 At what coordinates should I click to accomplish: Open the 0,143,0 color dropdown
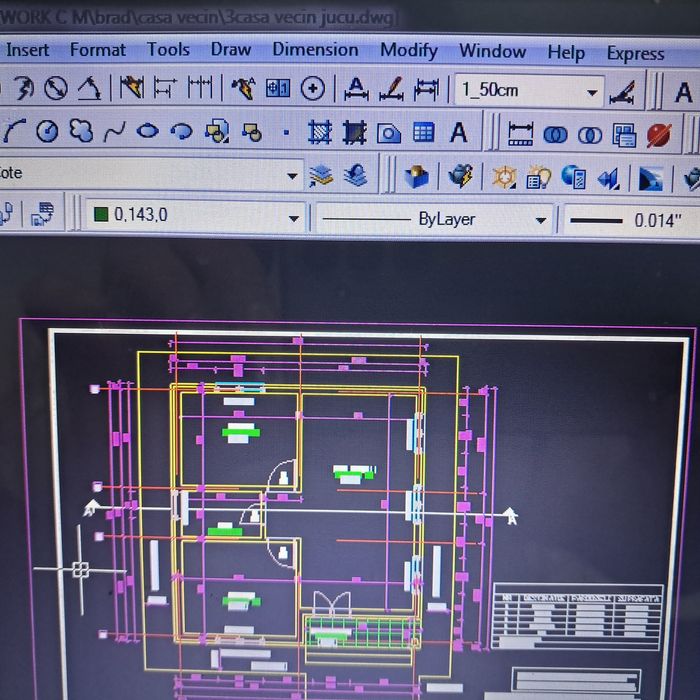click(195, 216)
